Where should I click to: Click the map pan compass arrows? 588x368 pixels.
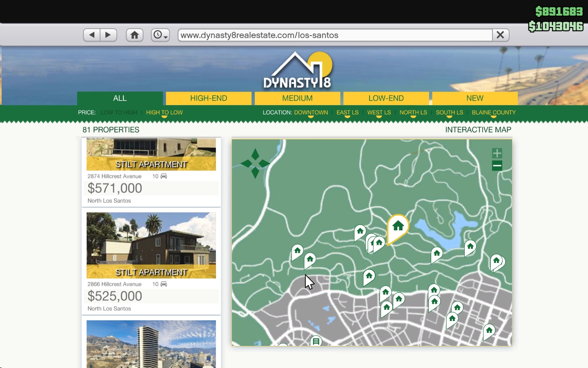[255, 164]
